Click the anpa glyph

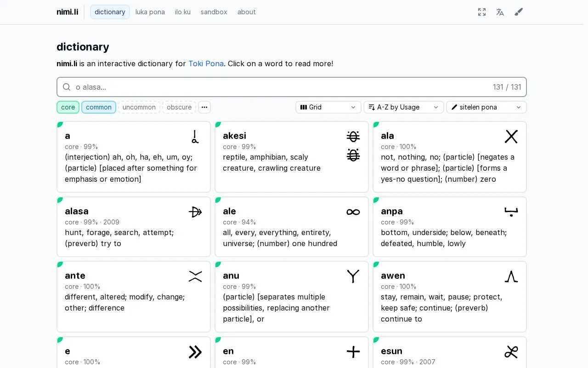[511, 212]
